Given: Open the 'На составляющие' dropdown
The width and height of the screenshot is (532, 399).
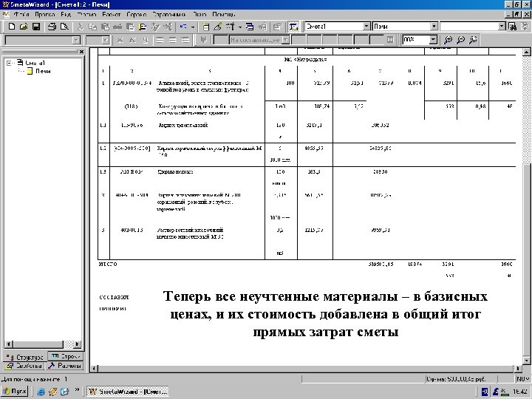Looking at the screenshot, I should 286,40.
